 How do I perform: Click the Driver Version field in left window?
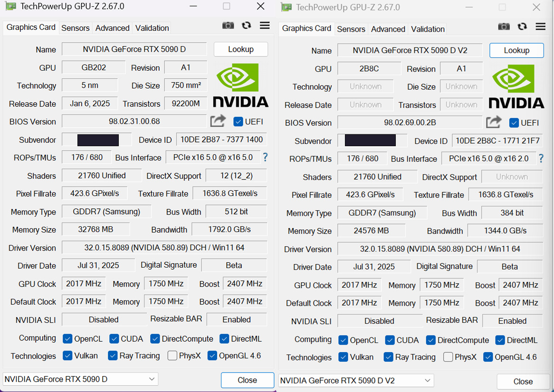164,248
